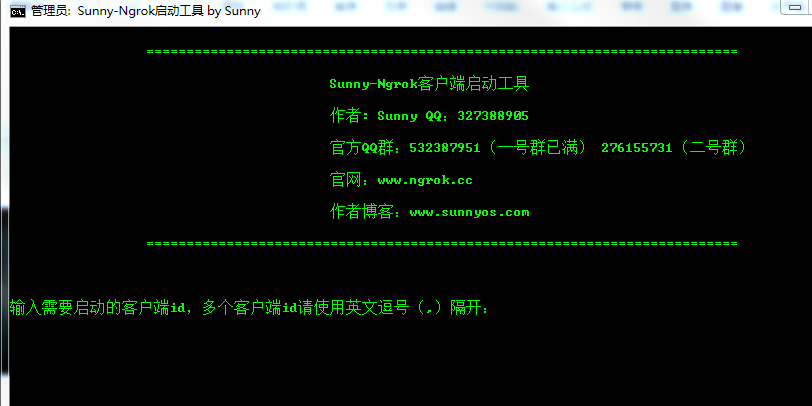Select the heading 'Sunny-Ngrok客户端启动工具'
The height and width of the screenshot is (406, 812).
coord(429,84)
